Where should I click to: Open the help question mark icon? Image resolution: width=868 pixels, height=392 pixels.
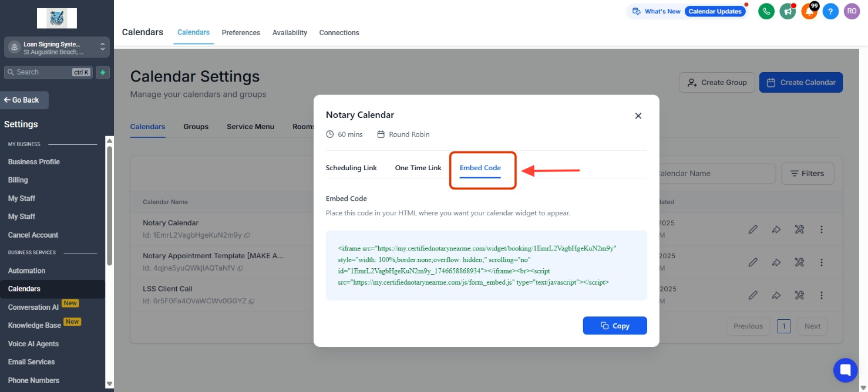(830, 11)
